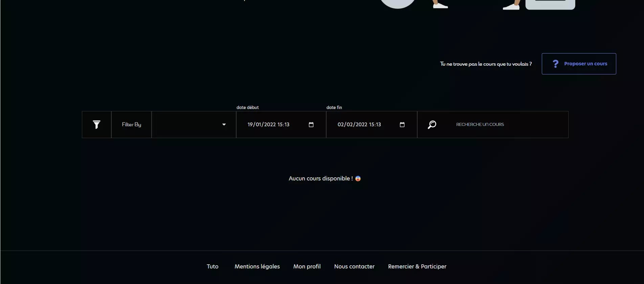Open Mon profil in the footer

coord(307,266)
